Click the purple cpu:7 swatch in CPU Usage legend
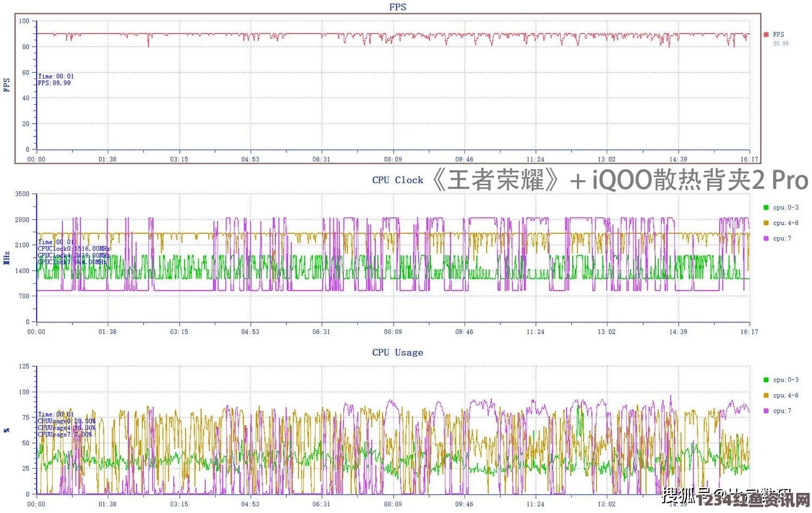Image resolution: width=812 pixels, height=513 pixels. [766, 411]
